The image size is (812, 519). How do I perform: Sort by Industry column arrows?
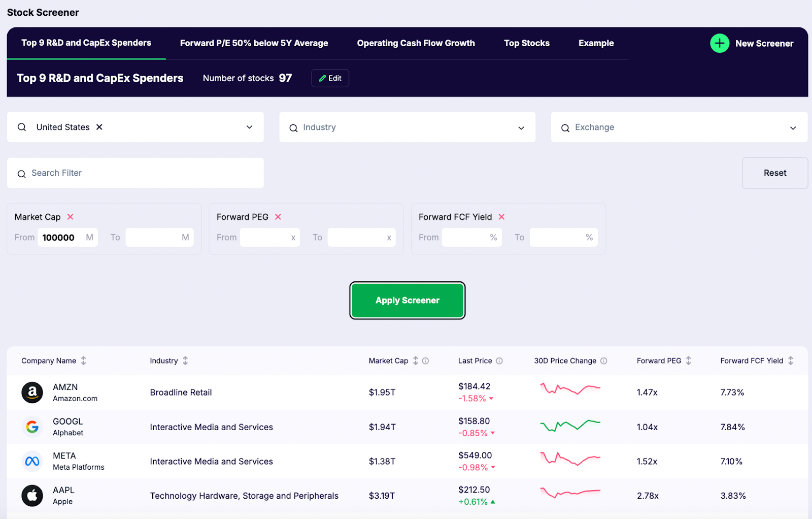tap(185, 361)
